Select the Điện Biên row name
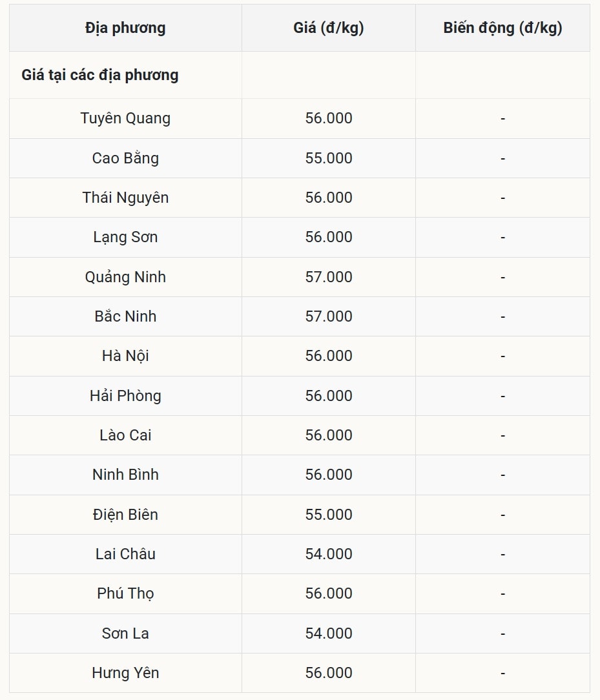This screenshot has width=600, height=700. click(125, 515)
